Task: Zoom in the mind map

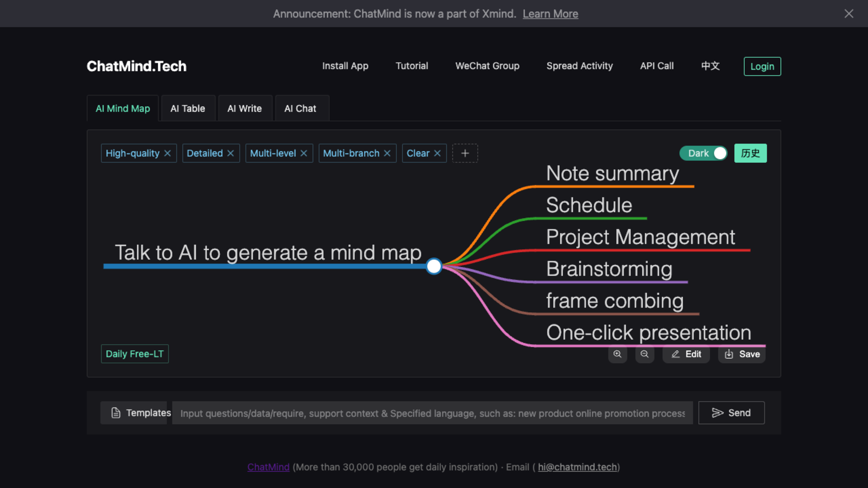Action: pyautogui.click(x=617, y=354)
